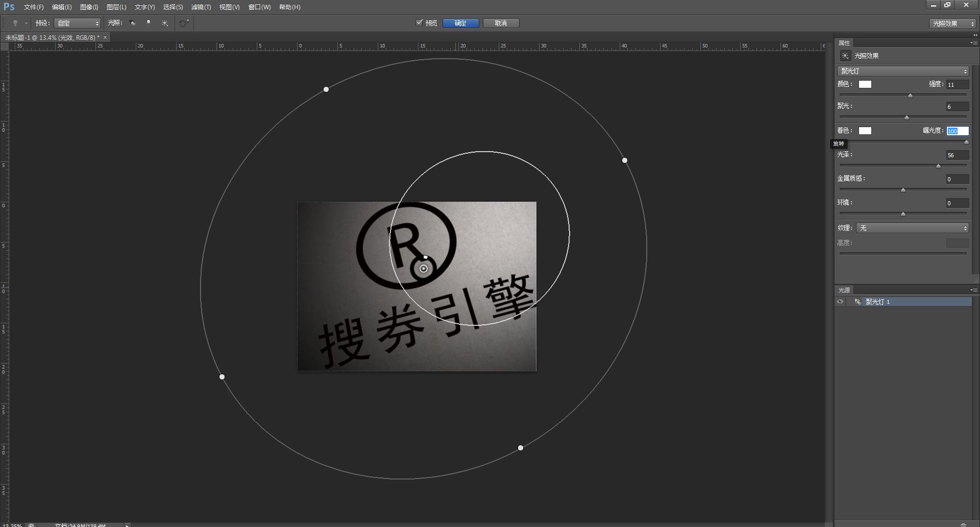The width and height of the screenshot is (980, 527).
Task: Select the 聚光灯 1 light row
Action: pos(903,302)
